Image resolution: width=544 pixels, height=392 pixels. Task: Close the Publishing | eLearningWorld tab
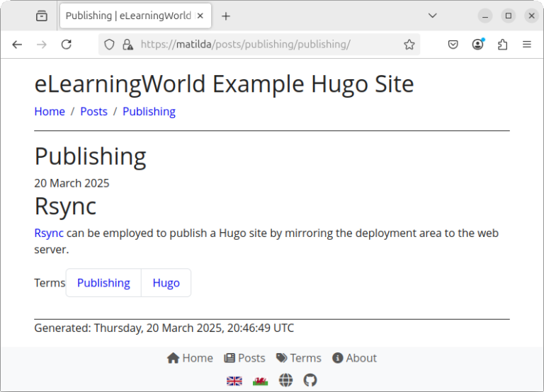pos(200,16)
